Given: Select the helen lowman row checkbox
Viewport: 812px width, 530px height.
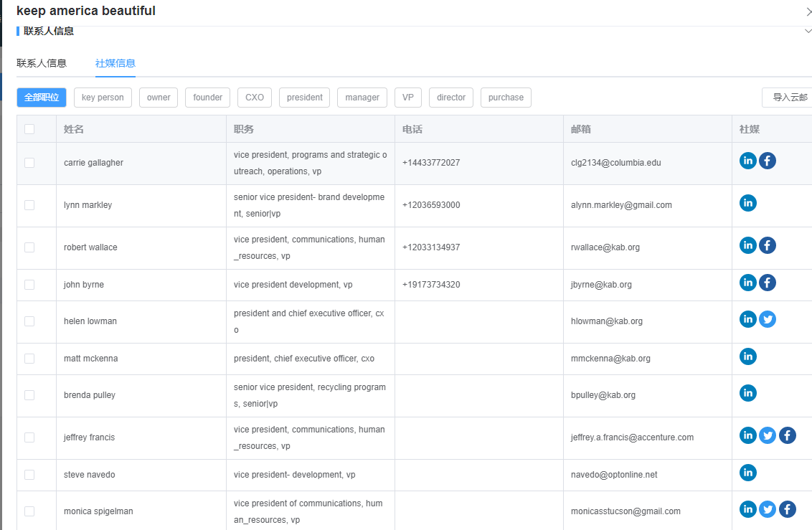Looking at the screenshot, I should click(x=29, y=321).
